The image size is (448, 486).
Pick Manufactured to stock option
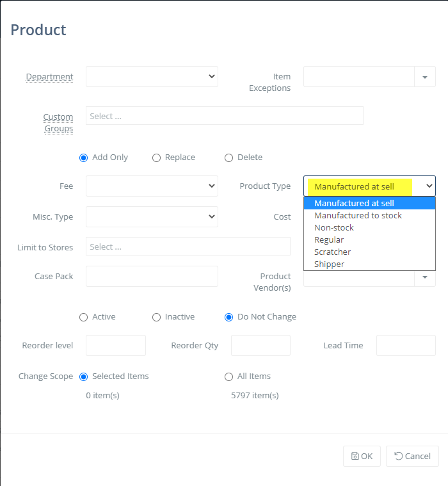coord(370,215)
